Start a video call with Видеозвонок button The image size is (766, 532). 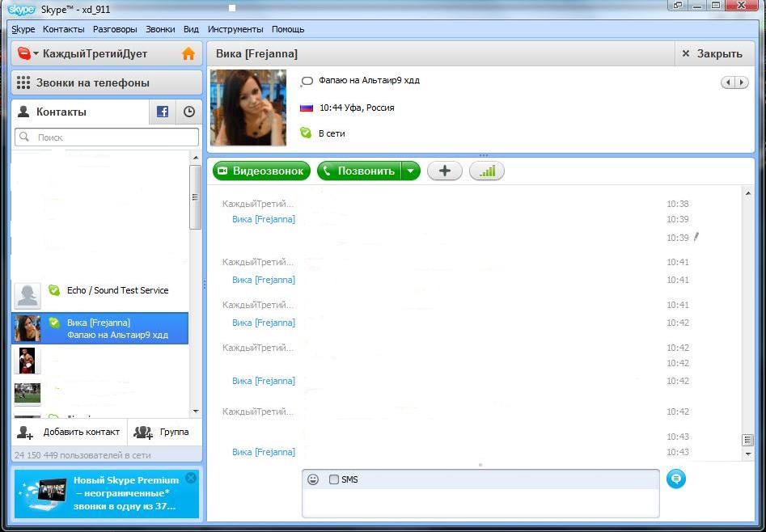pos(261,171)
